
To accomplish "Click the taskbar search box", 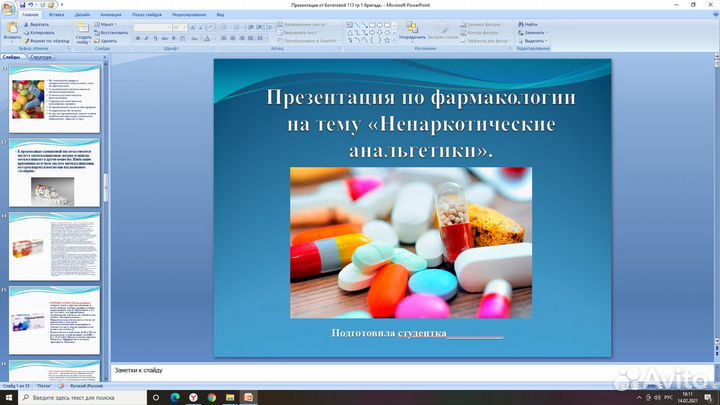I will point(83,397).
